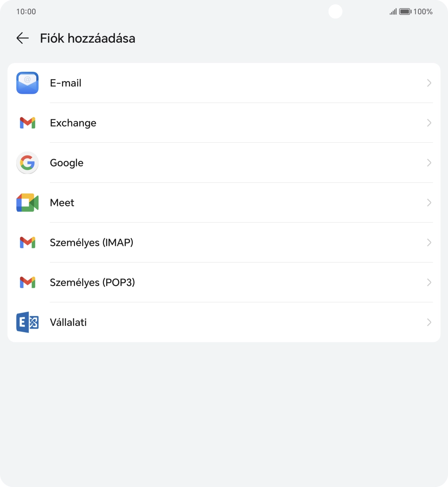Screen dimensions: 448x487
Task: Choose Személyes (POP3) account setup
Action: tap(92, 282)
